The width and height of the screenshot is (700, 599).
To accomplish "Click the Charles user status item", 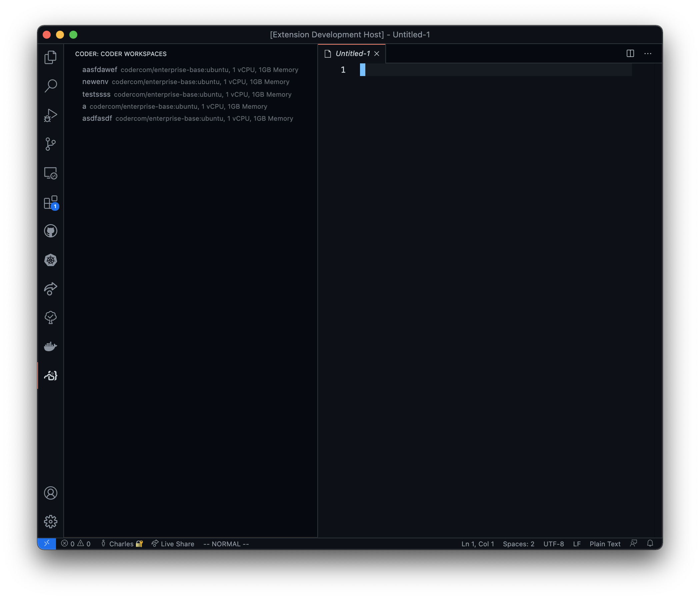I will 122,544.
